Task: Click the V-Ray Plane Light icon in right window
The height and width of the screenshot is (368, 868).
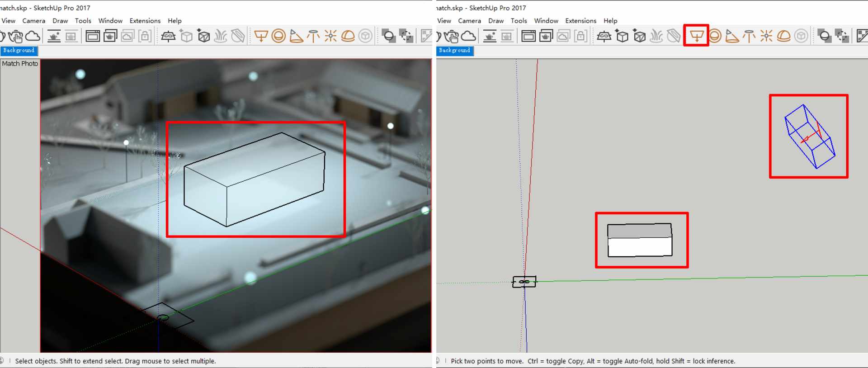Action: 696,36
